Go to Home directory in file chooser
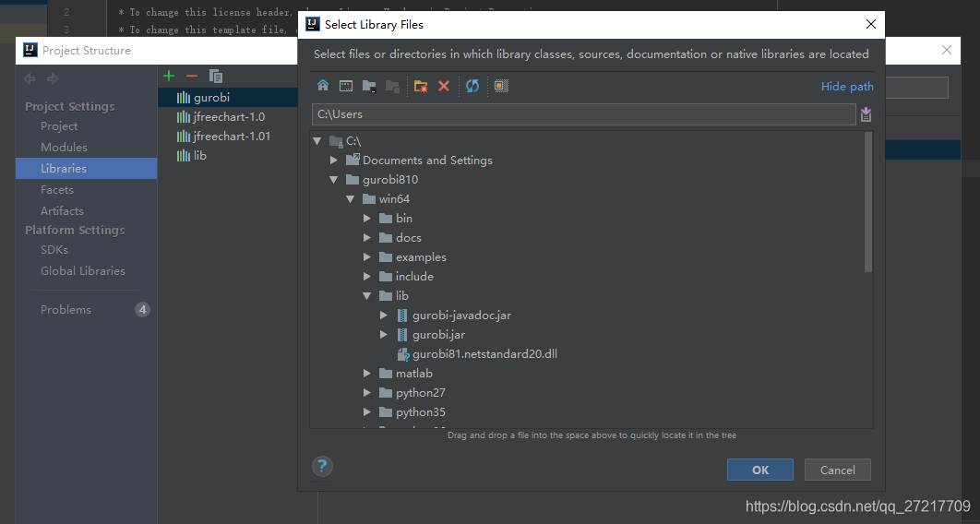Screen dimensions: 980x524 pos(322,86)
